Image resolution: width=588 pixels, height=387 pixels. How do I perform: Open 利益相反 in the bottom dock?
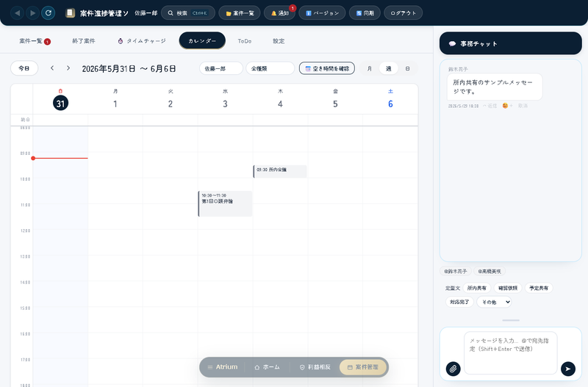coord(315,367)
